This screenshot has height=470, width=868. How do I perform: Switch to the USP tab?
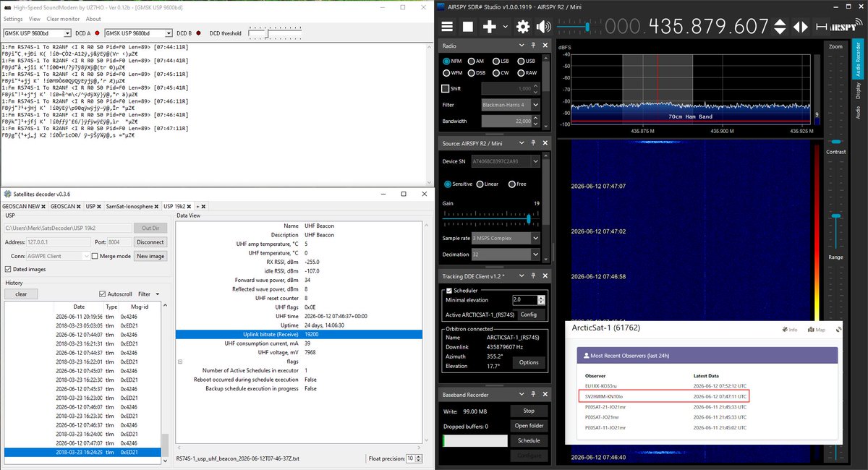coord(93,206)
